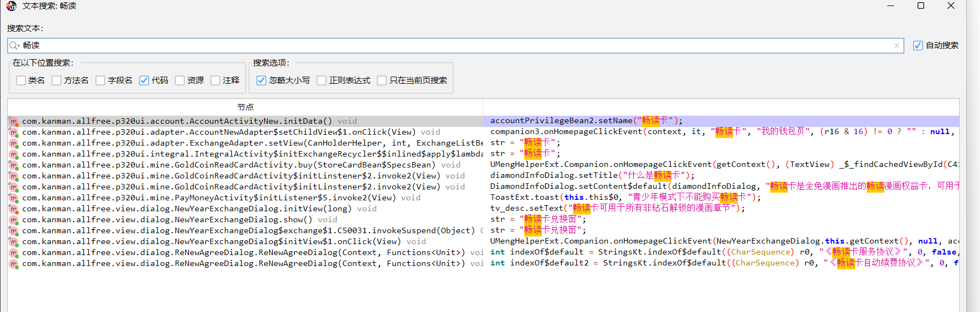Select ExchangeAdapter.setView result row
Image resolution: width=980 pixels, height=312 pixels.
tap(245, 143)
